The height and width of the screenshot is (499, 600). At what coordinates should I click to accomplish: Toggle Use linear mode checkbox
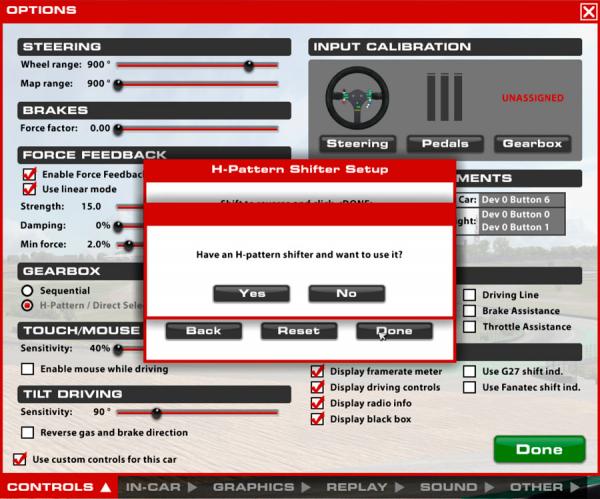click(29, 189)
